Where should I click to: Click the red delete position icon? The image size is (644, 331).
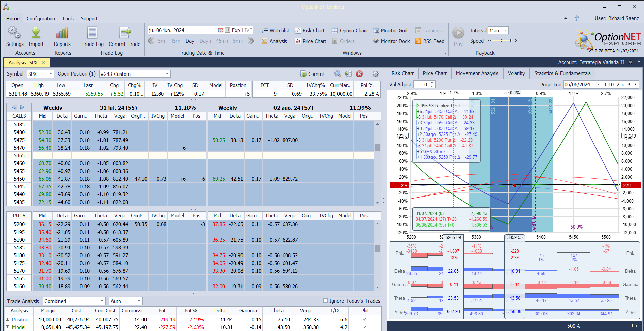[359, 74]
